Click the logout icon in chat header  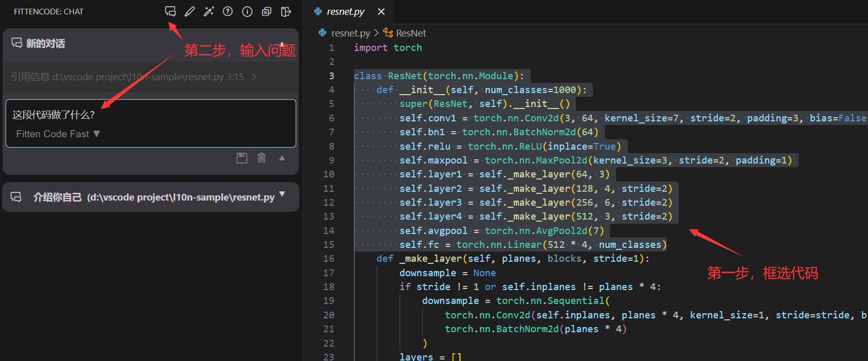286,11
